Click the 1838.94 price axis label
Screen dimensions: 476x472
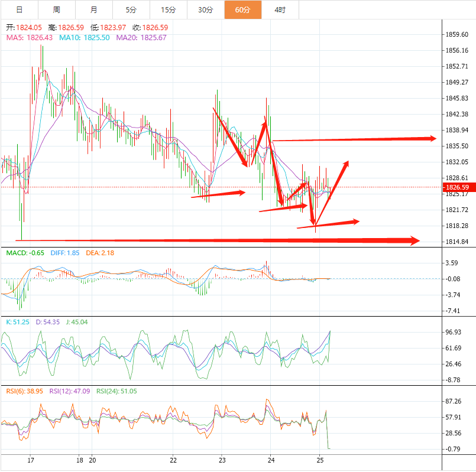tap(457, 130)
